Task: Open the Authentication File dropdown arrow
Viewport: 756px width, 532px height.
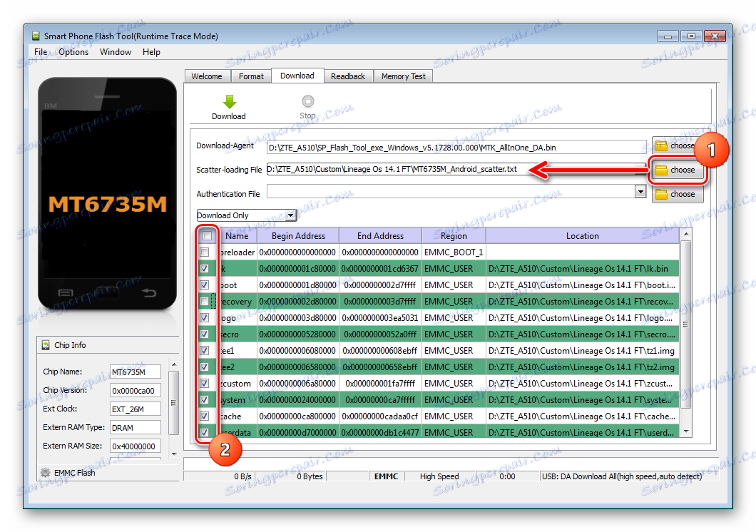Action: pyautogui.click(x=640, y=192)
